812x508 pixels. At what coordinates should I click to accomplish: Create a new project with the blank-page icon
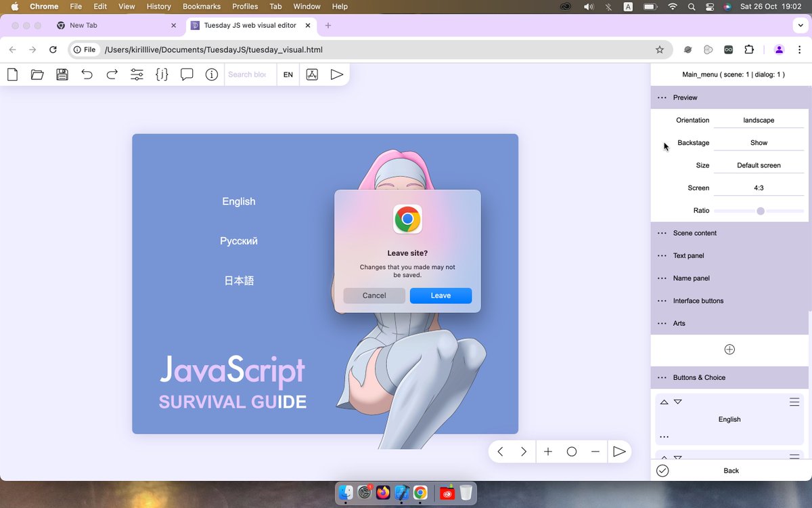(x=12, y=75)
